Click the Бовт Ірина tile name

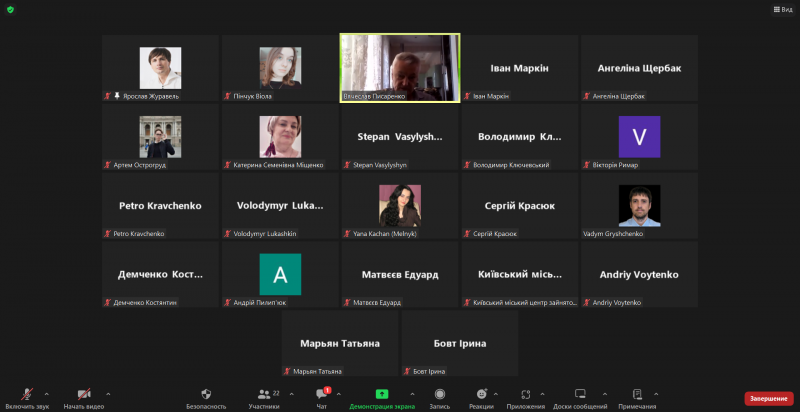pyautogui.click(x=460, y=344)
